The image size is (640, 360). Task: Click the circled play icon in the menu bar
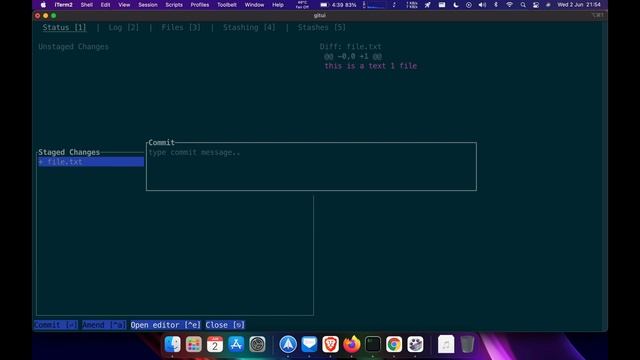pyautogui.click(x=469, y=5)
